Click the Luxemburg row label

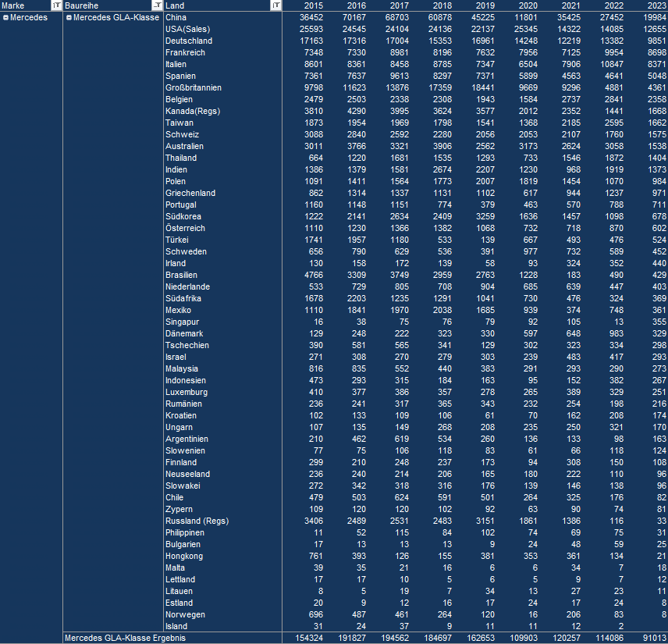click(187, 393)
